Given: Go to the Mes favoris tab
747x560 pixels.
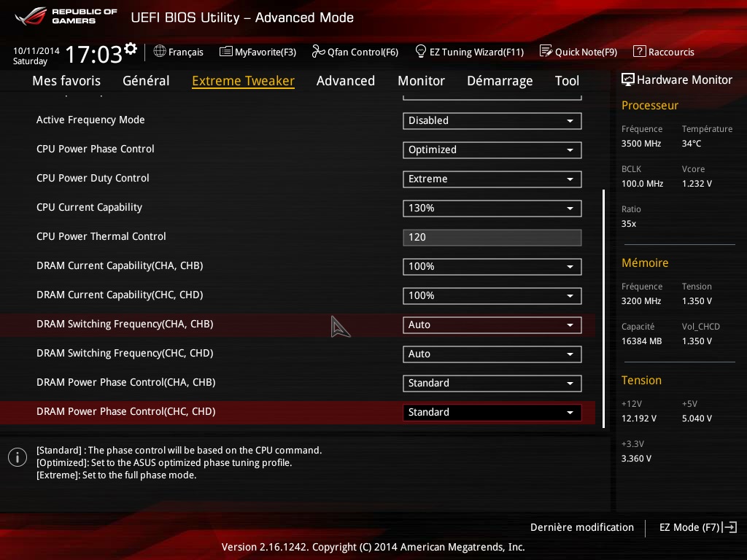Looking at the screenshot, I should pos(66,81).
